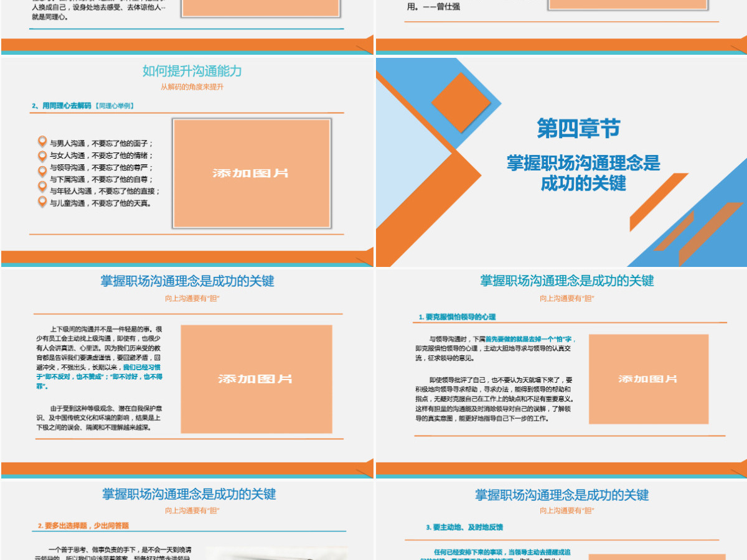Click the slide title above the "上下级间的沟通" paragraph
The width and height of the screenshot is (747, 560).
pyautogui.click(x=187, y=281)
